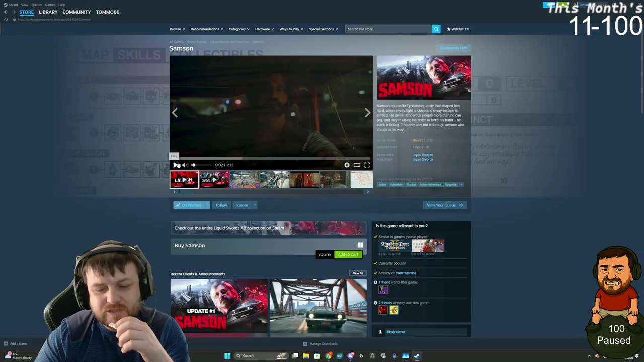644x362 pixels.
Task: Click the Action tag
Action: [x=382, y=185]
